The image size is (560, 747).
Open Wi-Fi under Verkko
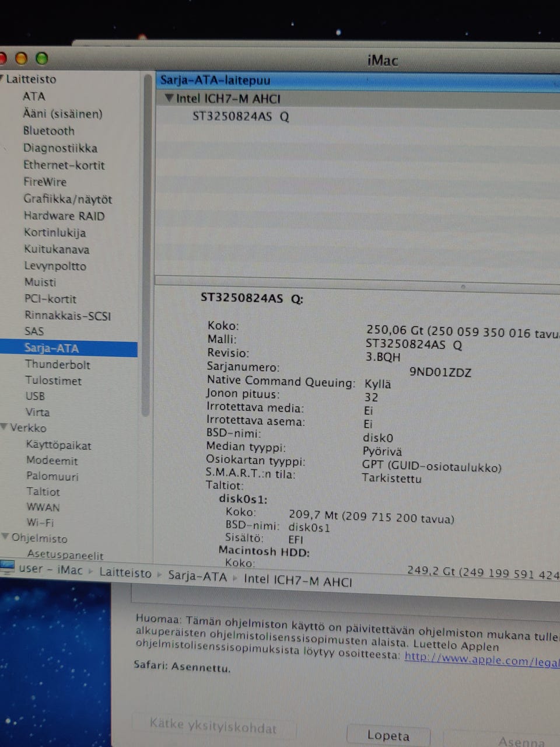(40, 522)
